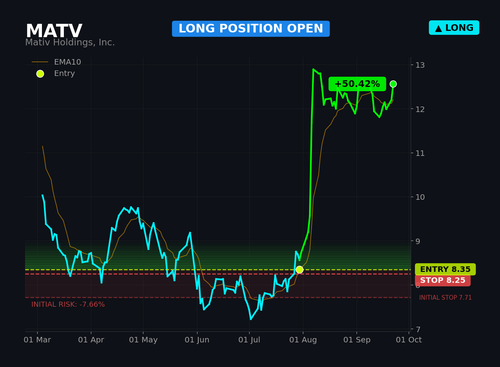Screen dimensions: 500x367
Task: Click the 01 May date axis label
Action: click(x=143, y=340)
